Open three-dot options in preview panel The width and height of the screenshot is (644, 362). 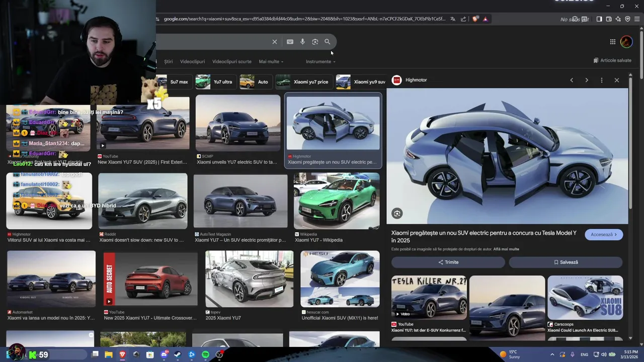[x=602, y=80]
